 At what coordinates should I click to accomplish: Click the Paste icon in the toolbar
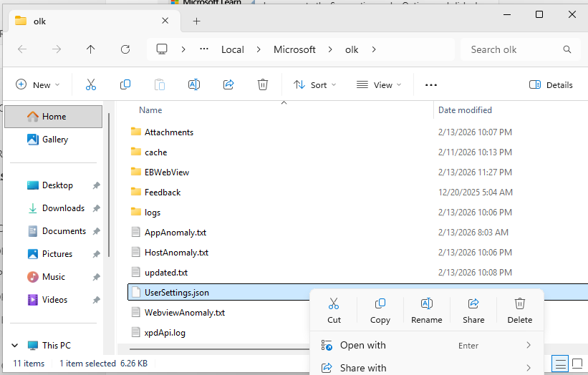pos(160,84)
